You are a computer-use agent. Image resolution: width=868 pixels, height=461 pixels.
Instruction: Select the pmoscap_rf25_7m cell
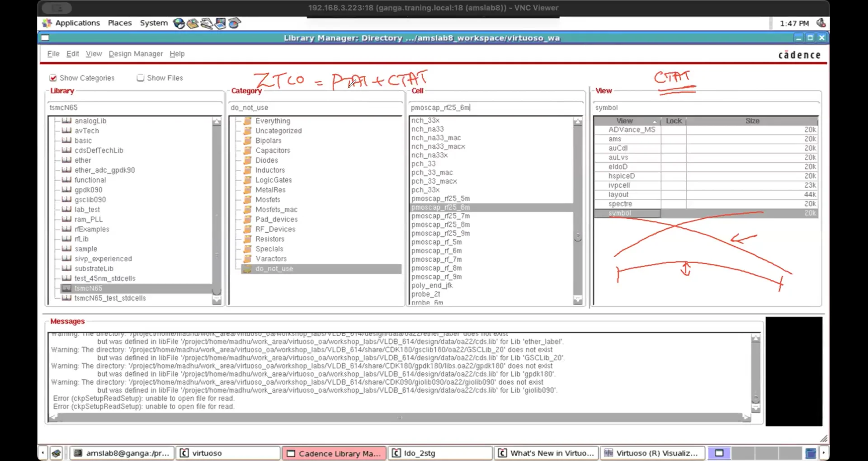pos(440,216)
